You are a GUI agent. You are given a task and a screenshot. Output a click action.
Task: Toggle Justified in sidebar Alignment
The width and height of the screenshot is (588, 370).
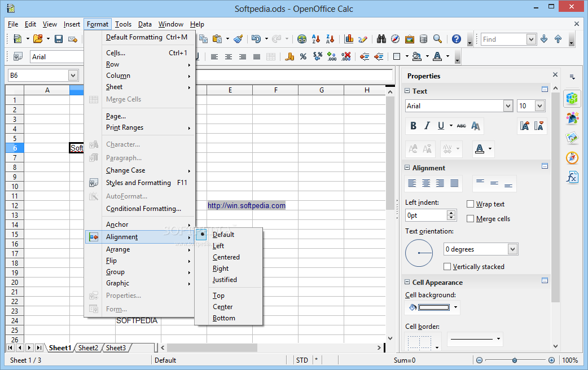pos(454,183)
